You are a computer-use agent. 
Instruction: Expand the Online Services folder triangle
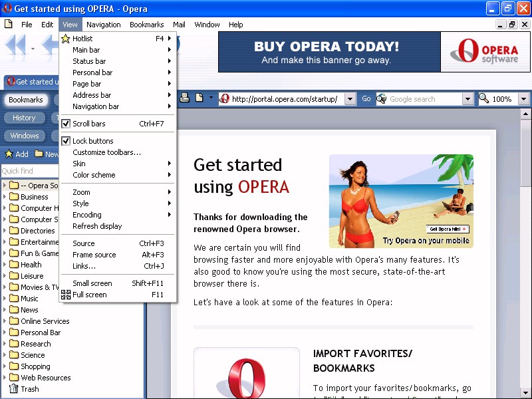(x=5, y=321)
